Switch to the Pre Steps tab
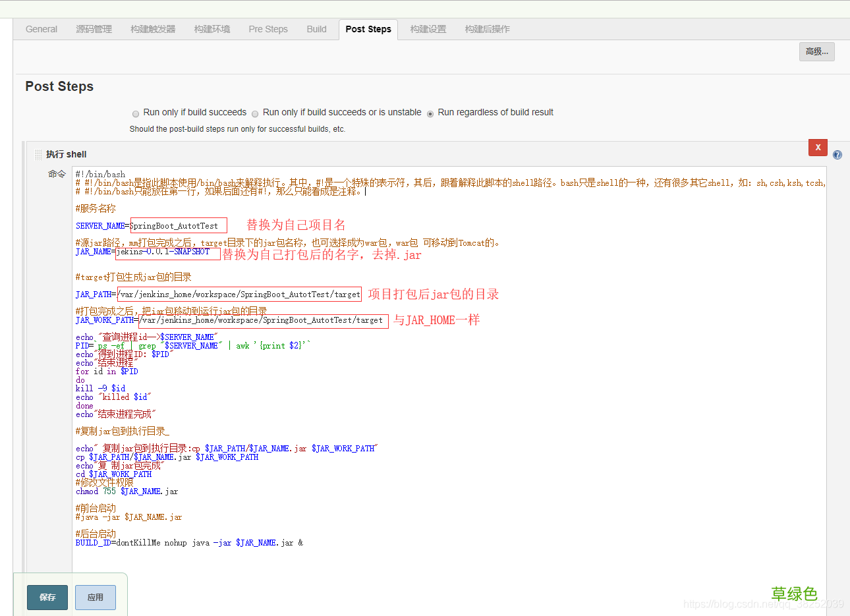 click(x=268, y=29)
